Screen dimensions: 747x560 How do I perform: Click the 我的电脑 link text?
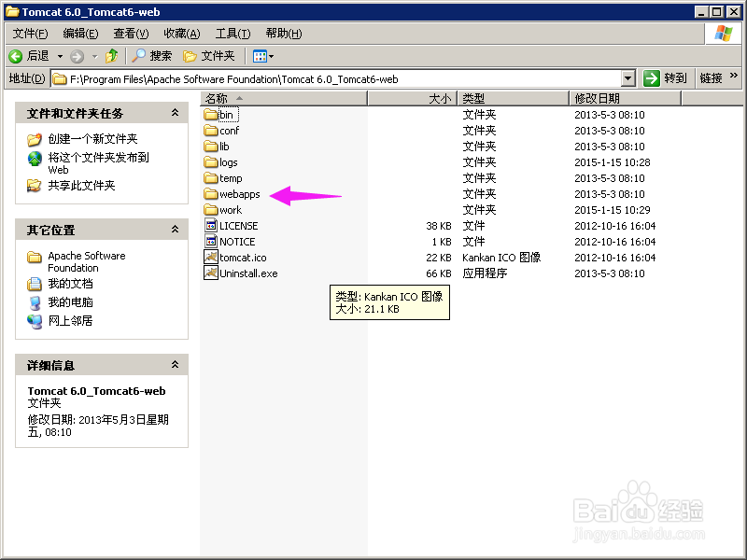point(71,302)
